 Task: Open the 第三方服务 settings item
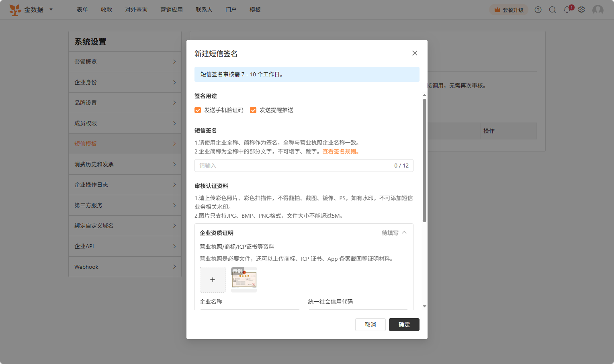click(x=125, y=205)
